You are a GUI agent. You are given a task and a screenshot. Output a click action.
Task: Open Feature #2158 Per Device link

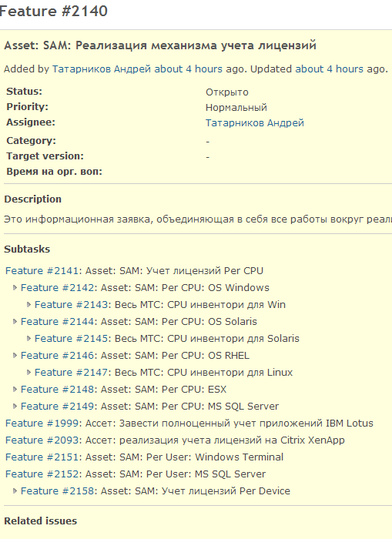click(58, 491)
